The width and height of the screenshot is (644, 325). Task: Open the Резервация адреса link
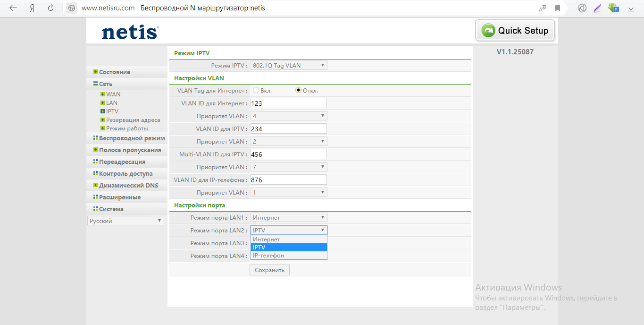pyautogui.click(x=133, y=120)
